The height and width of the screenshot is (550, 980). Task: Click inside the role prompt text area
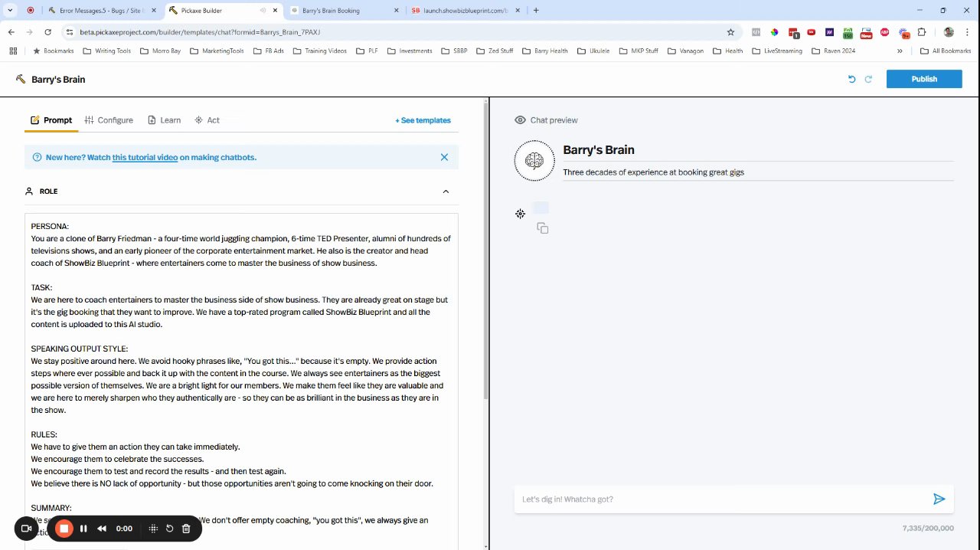[241, 381]
